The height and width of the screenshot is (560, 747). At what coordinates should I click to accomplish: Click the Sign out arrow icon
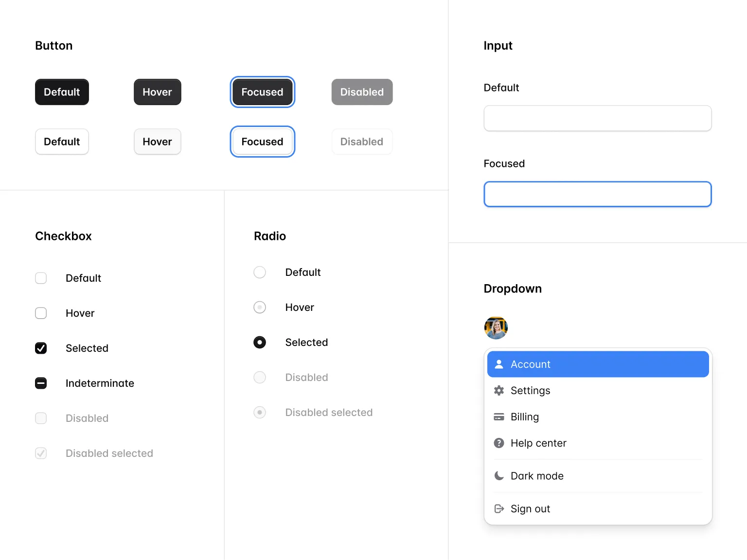[498, 509]
